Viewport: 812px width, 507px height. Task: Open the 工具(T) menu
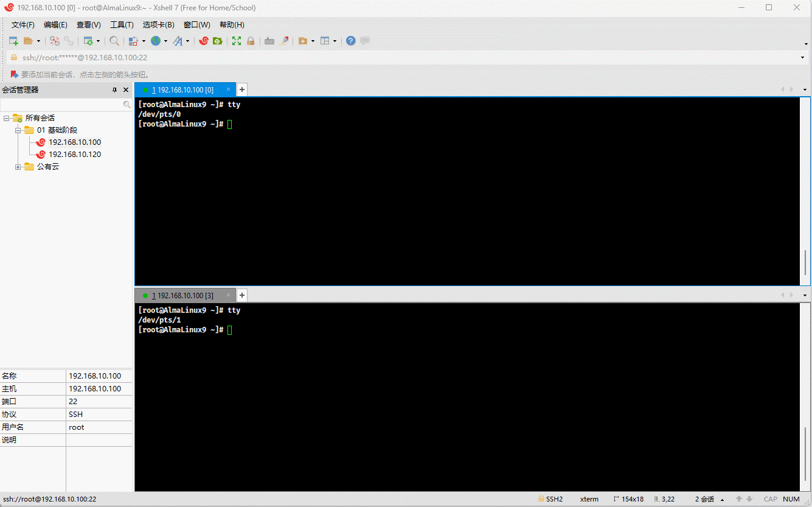(x=122, y=25)
